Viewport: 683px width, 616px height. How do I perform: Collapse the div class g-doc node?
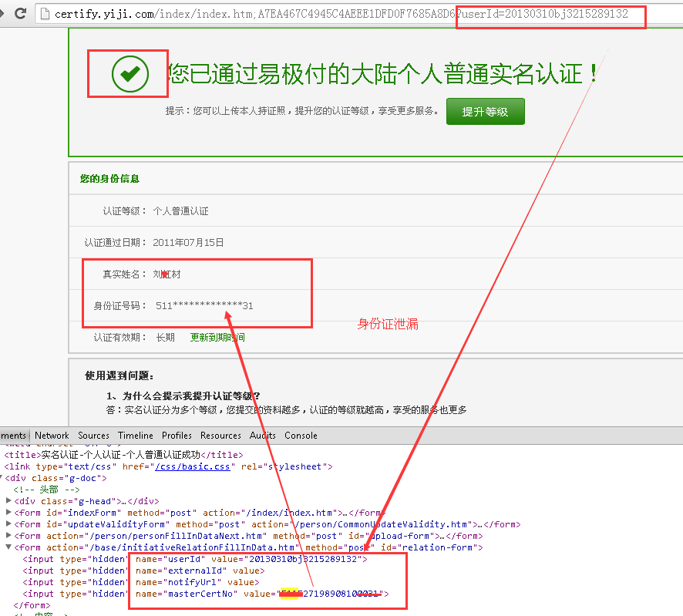(2, 478)
